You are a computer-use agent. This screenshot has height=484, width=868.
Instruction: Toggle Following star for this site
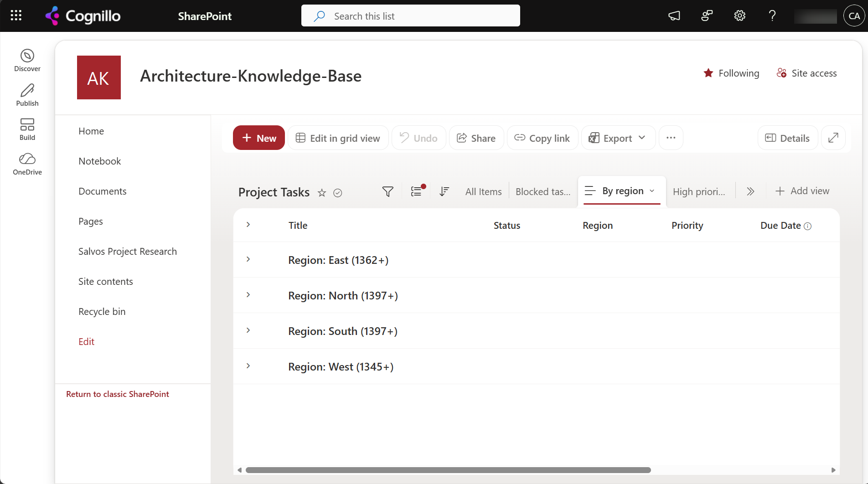pos(732,73)
